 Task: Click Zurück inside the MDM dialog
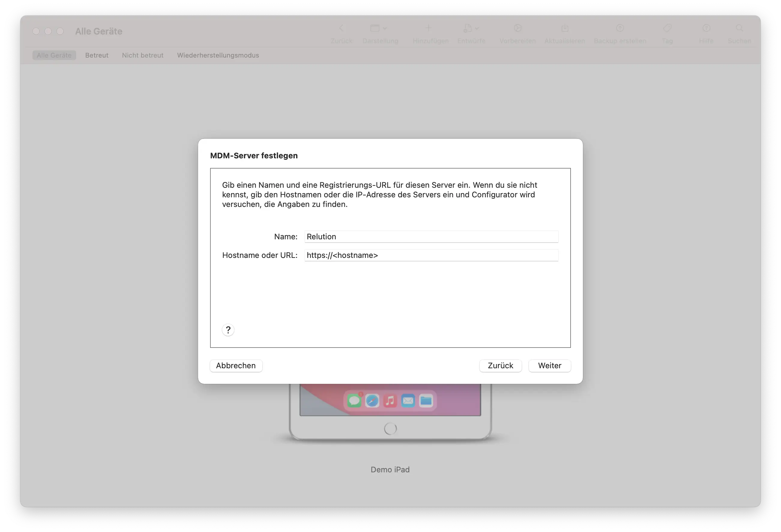(x=500, y=366)
